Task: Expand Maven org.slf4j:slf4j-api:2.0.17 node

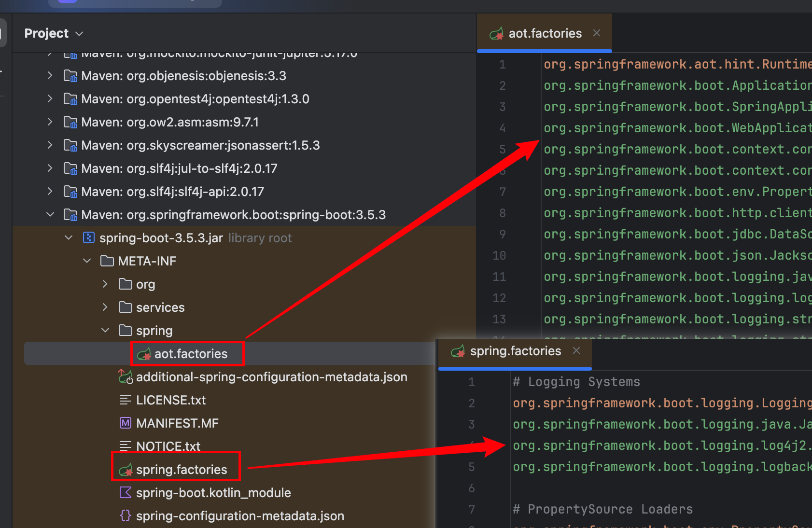Action: tap(50, 192)
